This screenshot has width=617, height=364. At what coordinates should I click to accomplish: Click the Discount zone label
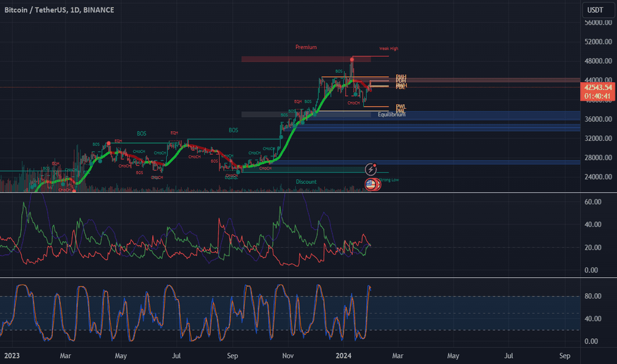[x=306, y=182]
